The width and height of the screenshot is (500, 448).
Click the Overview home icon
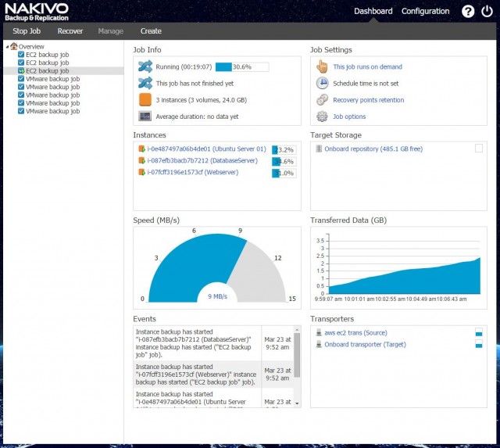click(14, 46)
